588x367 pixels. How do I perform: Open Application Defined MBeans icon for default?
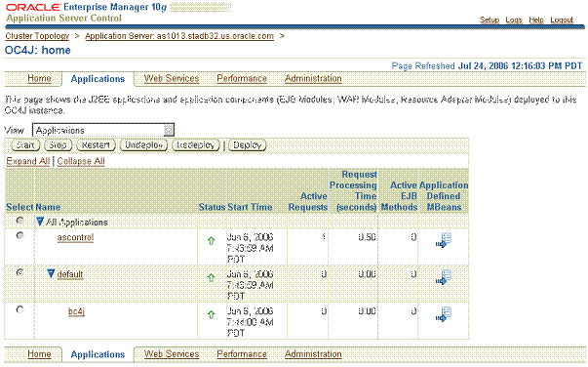[444, 277]
